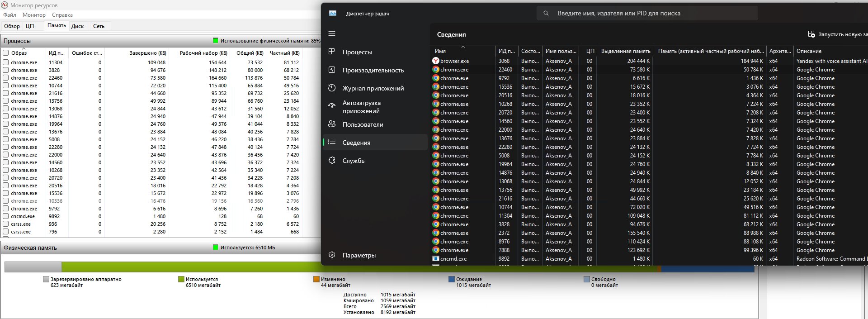The height and width of the screenshot is (319, 868).
Task: Check chrome.exe PID 11304 in Resource Monitor
Action: 6,62
